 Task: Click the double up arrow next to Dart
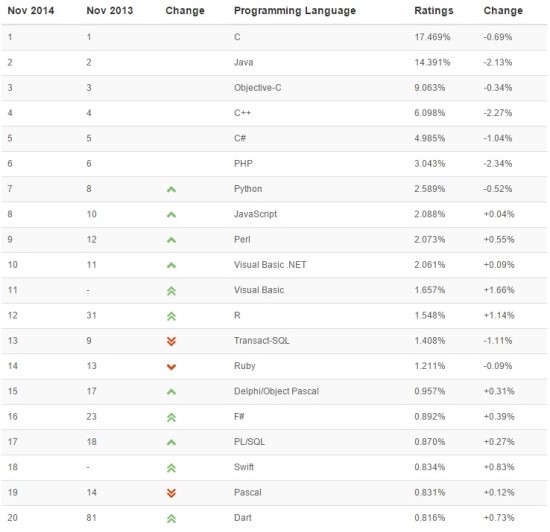point(171,519)
